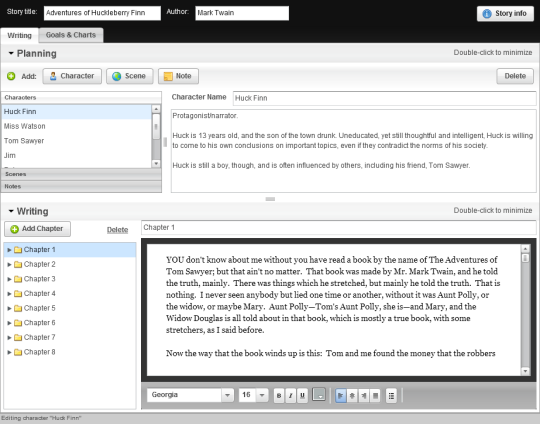Toggle underline formatting
Image resolution: width=540 pixels, height=424 pixels.
[302, 396]
